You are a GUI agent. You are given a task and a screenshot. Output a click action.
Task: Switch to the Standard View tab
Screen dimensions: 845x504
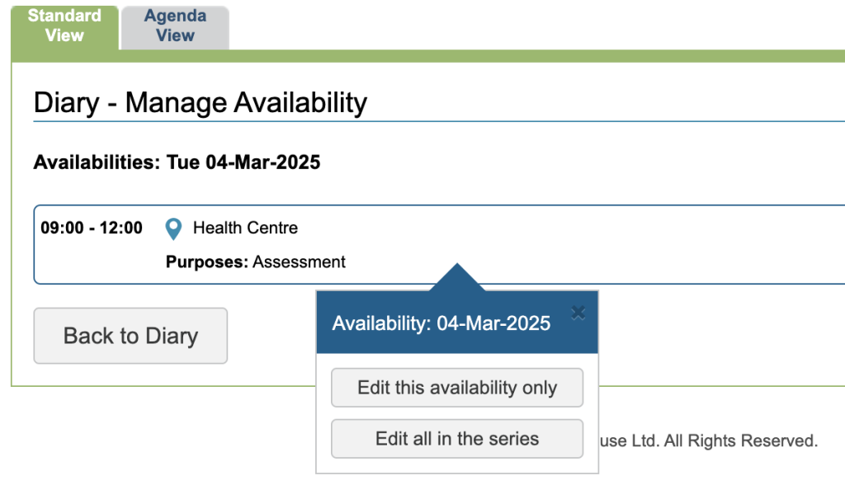64,26
